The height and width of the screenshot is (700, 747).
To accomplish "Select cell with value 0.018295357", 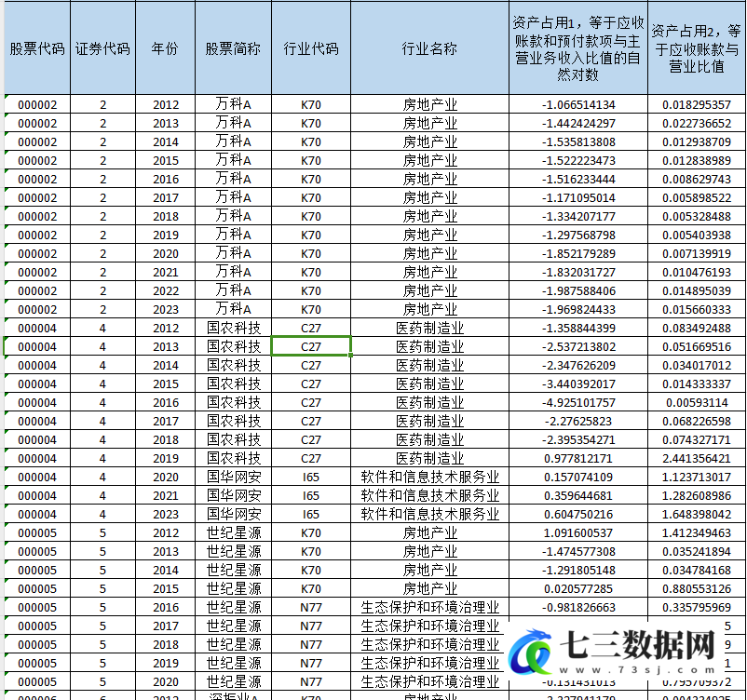I will 697,104.
